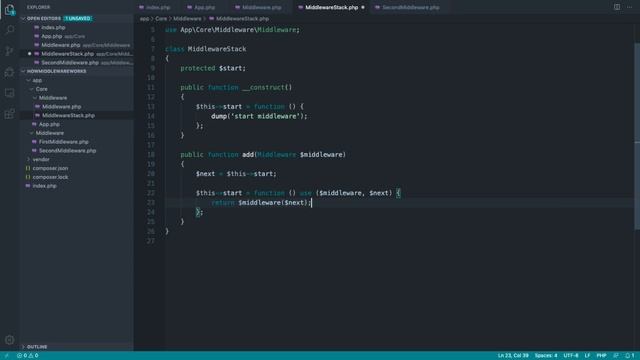Open the Remote Explorer view icon
640x360 pixels.
(10, 93)
